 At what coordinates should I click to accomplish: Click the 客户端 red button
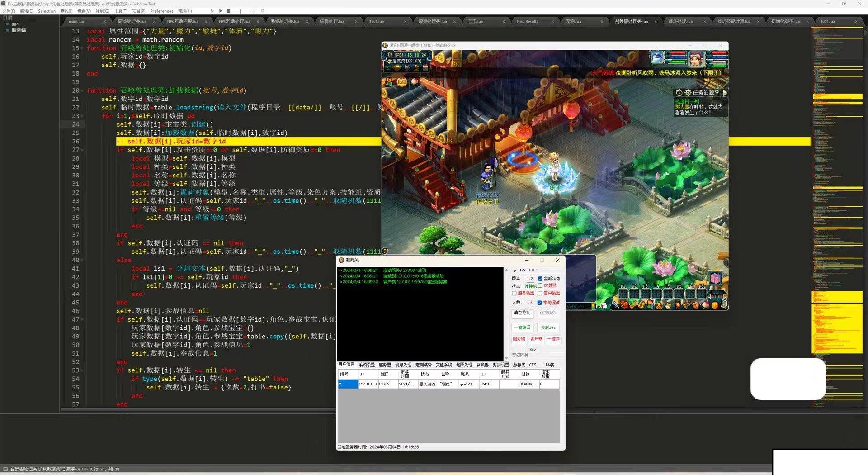pos(537,340)
